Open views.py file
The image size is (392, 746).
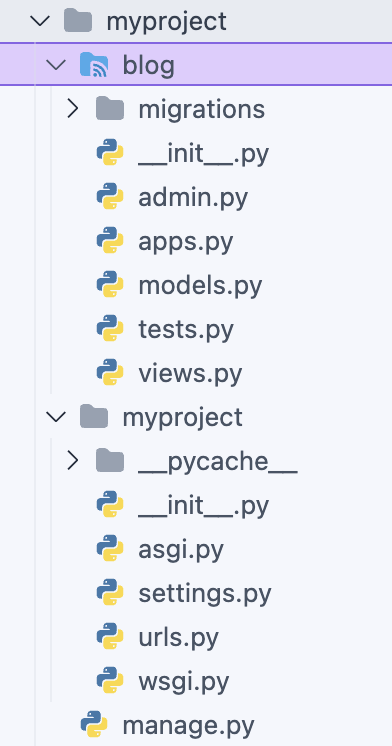[190, 374]
